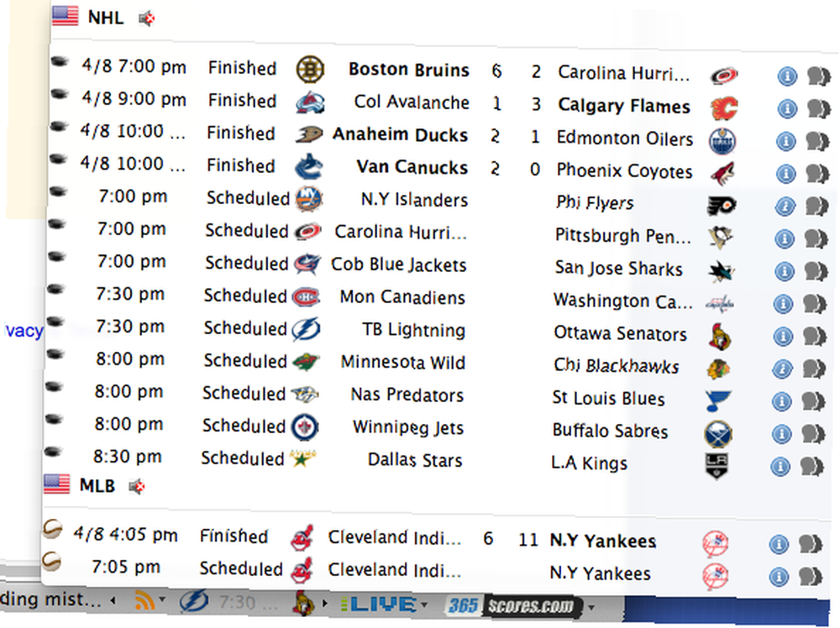Open info for Boston Bruins game
The height and width of the screenshot is (628, 840).
point(787,76)
